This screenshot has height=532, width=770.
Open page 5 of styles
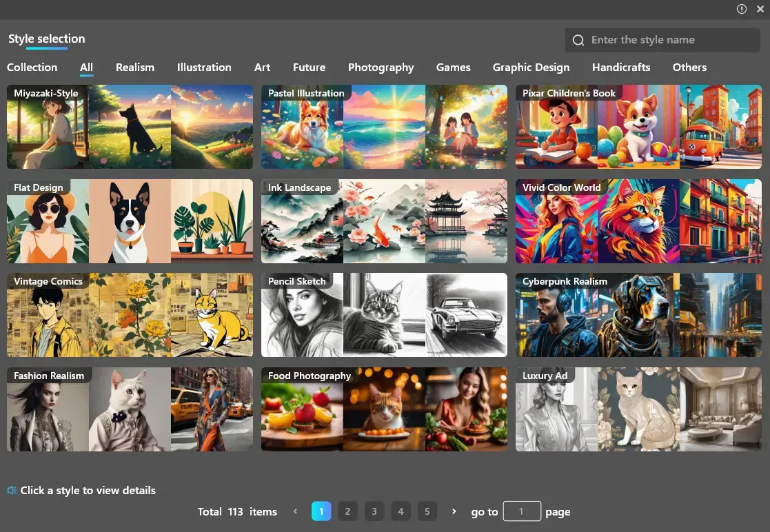coord(427,511)
